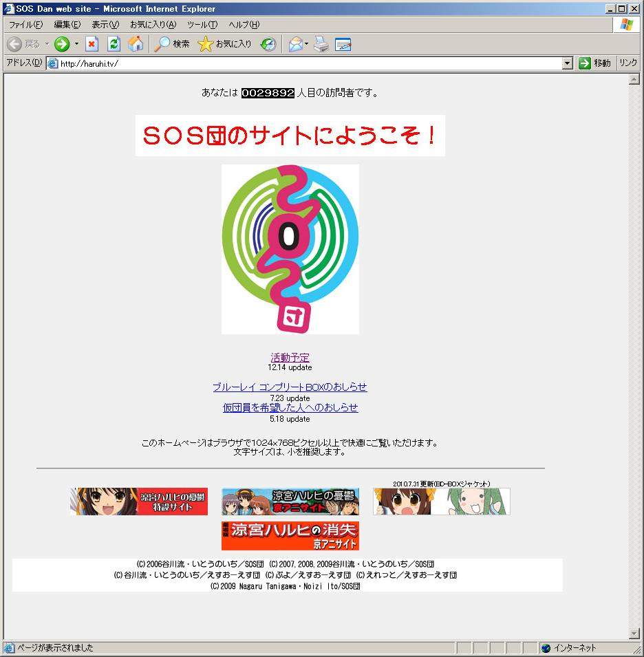Open the 活動予定 link
644x657 pixels.
click(290, 358)
